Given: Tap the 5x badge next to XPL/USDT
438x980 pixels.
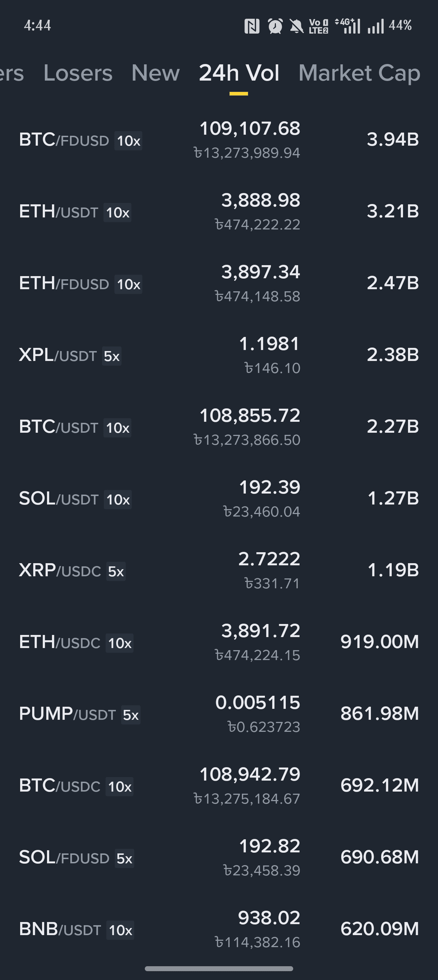Looking at the screenshot, I should (x=112, y=356).
